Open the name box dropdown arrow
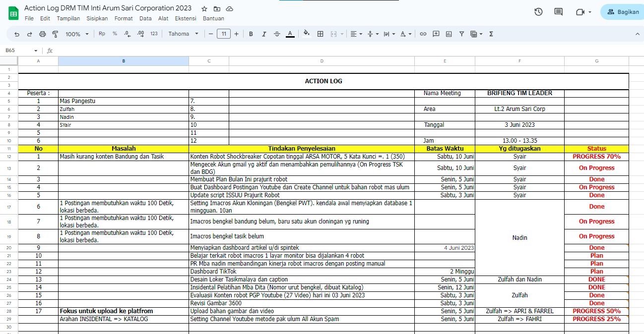 coord(36,51)
